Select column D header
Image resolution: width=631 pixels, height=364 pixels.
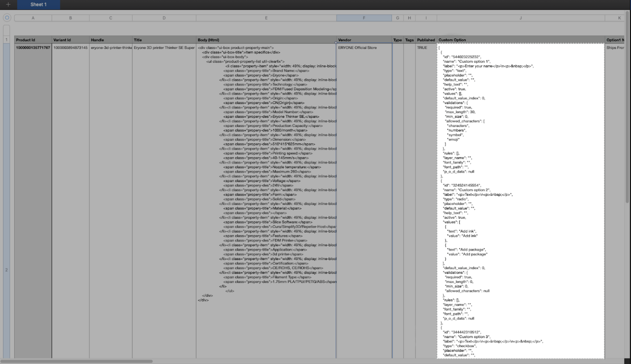(x=164, y=18)
